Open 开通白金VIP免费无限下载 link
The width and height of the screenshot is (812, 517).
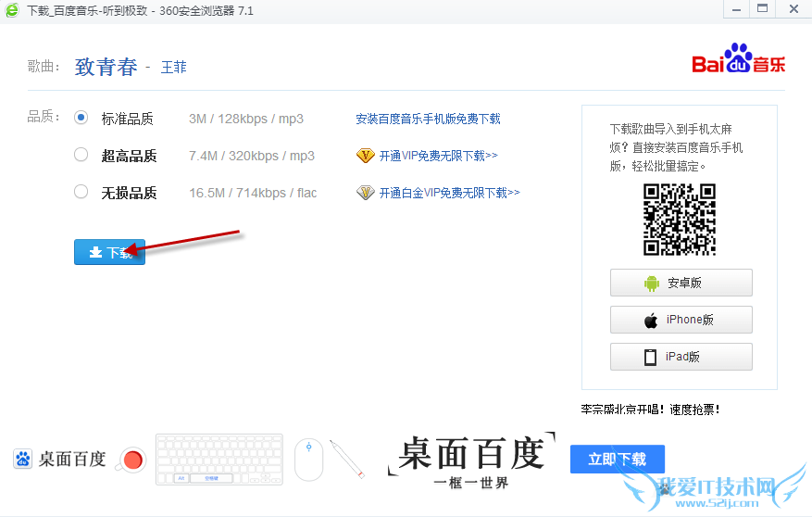(x=449, y=193)
